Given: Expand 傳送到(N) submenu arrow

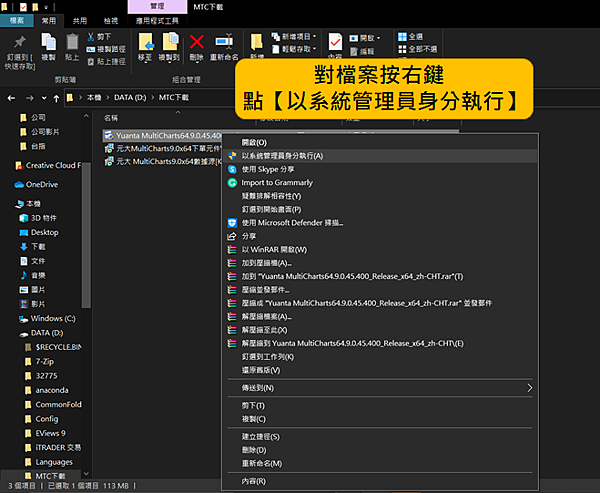Looking at the screenshot, I should [530, 388].
